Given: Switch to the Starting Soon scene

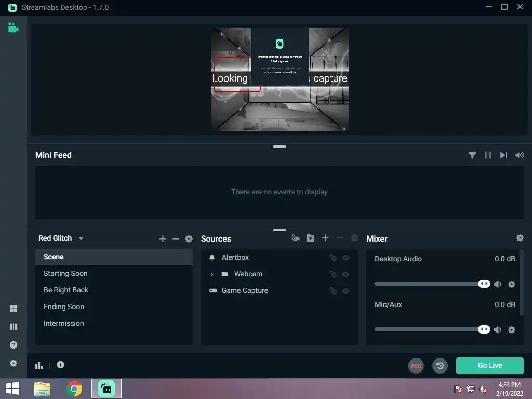Looking at the screenshot, I should [x=114, y=273].
